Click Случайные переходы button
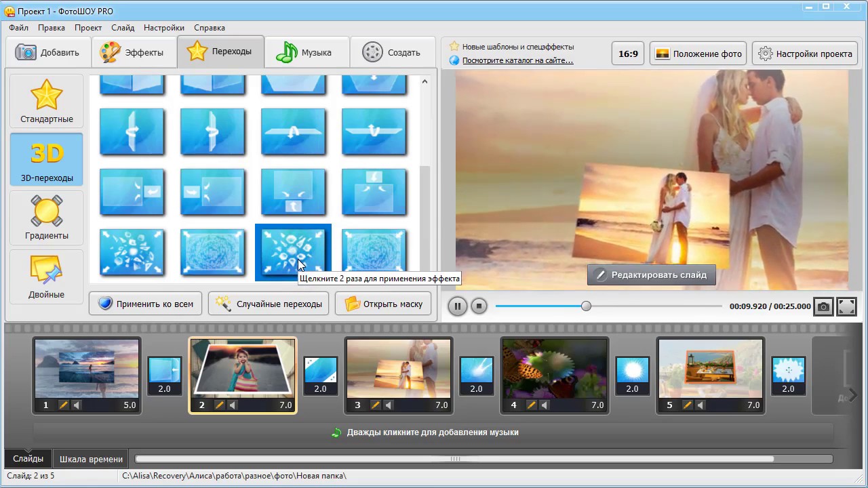This screenshot has width=868, height=488. pos(269,304)
